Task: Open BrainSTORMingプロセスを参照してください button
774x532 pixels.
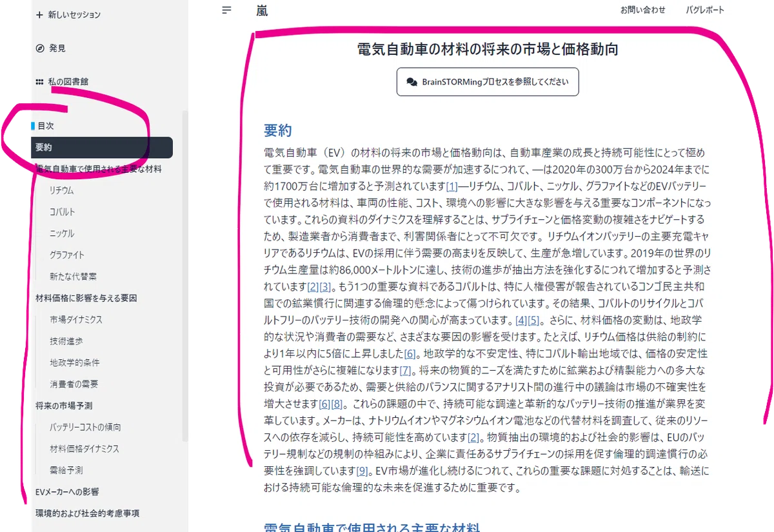Action: (488, 82)
